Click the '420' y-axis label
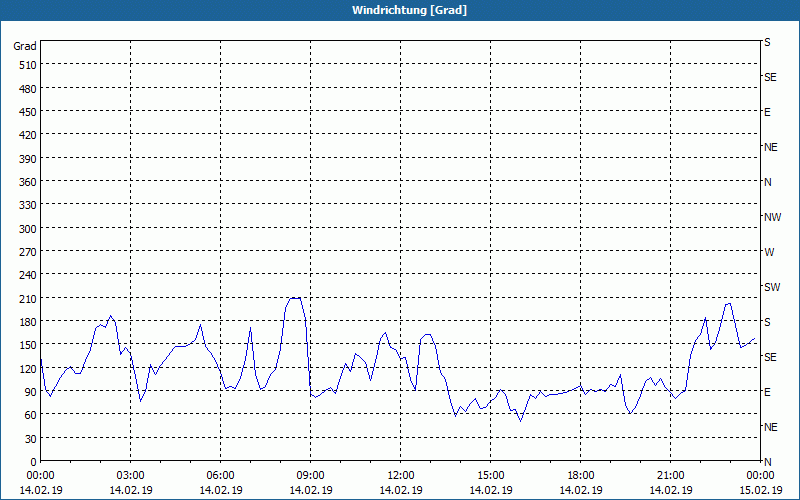Image resolution: width=800 pixels, height=500 pixels. [x=28, y=135]
